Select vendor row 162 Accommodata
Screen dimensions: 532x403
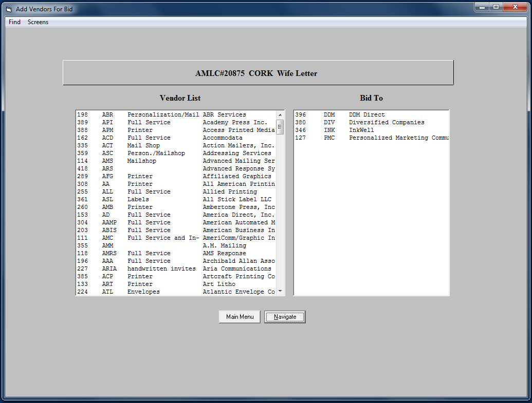point(176,138)
